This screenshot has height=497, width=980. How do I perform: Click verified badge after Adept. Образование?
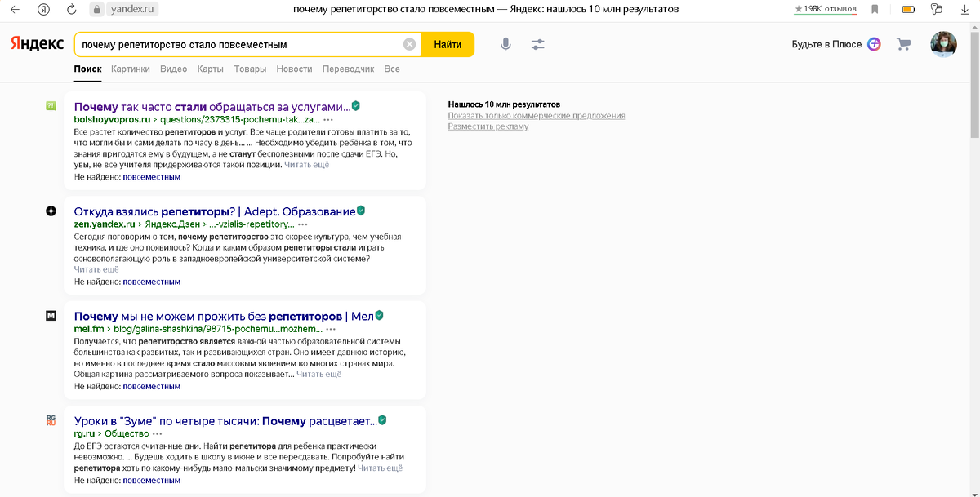(360, 211)
